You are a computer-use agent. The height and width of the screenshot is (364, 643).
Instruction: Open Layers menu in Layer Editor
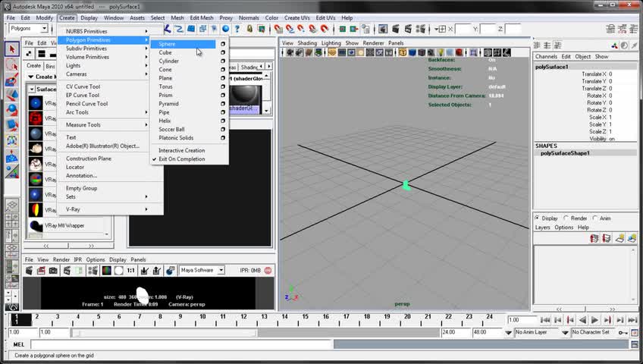coord(543,227)
